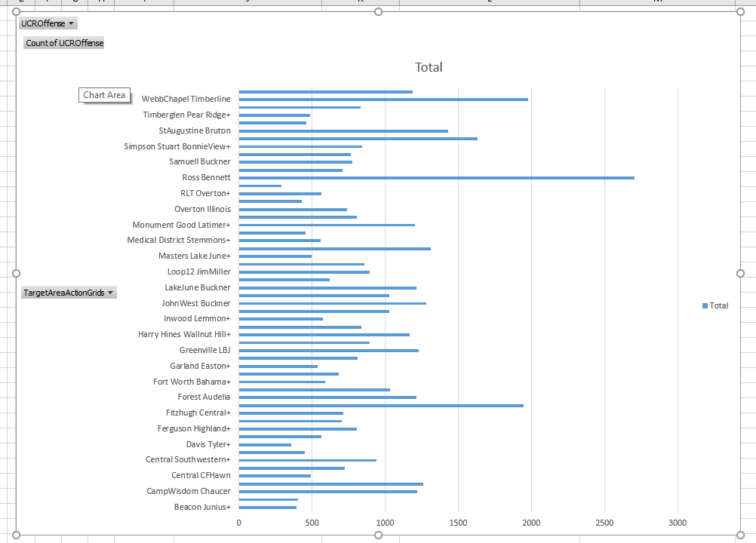Select the bottom-center chart resize handle
Image resolution: width=756 pixels, height=543 pixels.
[x=379, y=535]
